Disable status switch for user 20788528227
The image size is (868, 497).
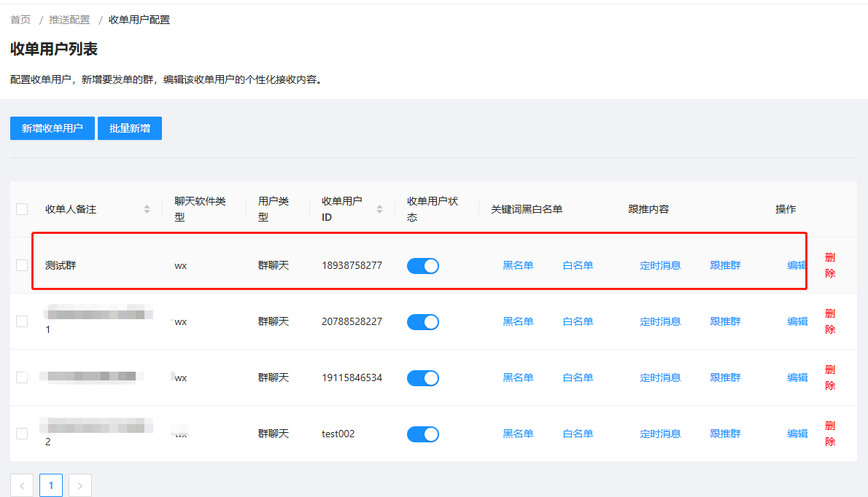[423, 322]
